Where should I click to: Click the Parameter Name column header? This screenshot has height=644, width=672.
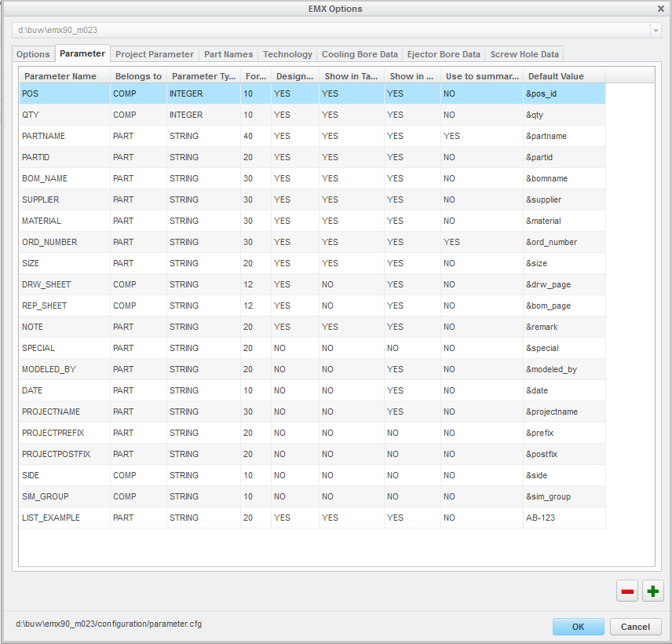pyautogui.click(x=64, y=76)
